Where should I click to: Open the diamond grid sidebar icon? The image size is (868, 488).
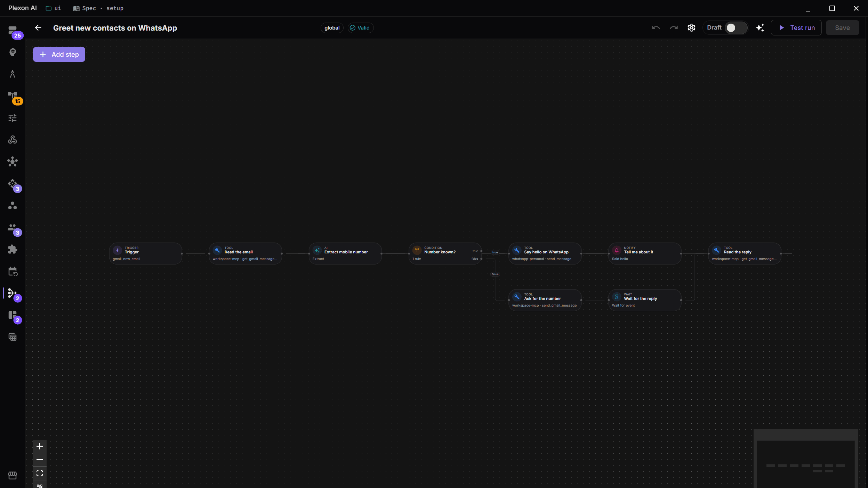13,184
